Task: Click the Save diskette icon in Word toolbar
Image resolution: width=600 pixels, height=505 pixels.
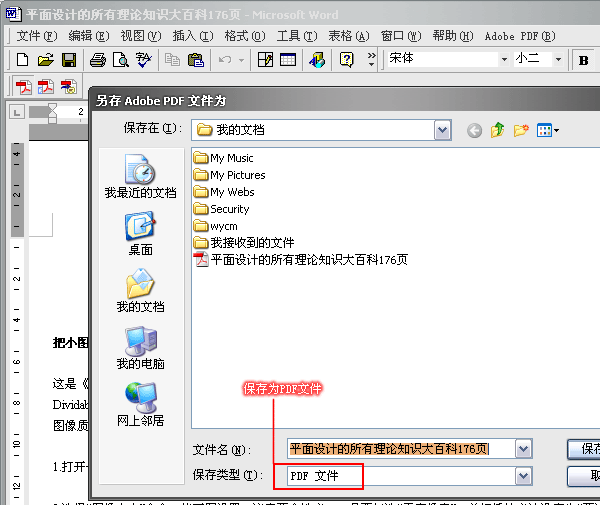Action: [x=69, y=60]
